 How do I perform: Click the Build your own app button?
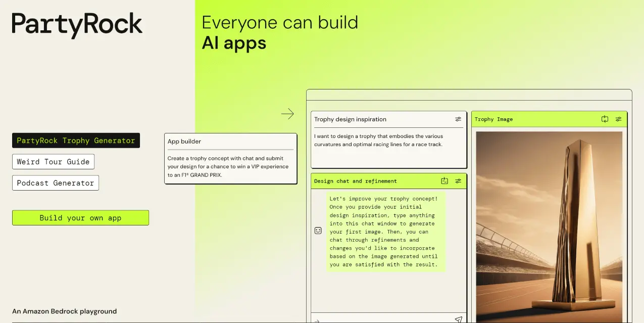[80, 217]
